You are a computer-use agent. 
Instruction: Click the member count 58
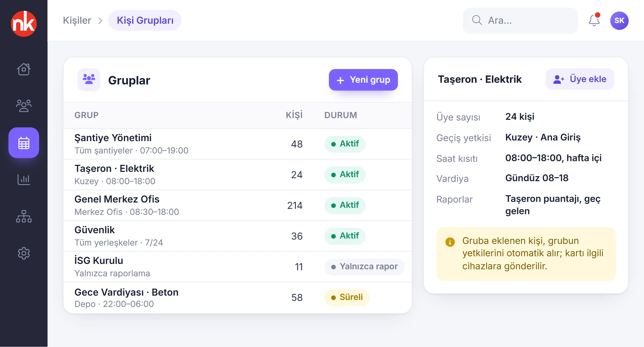[297, 298]
